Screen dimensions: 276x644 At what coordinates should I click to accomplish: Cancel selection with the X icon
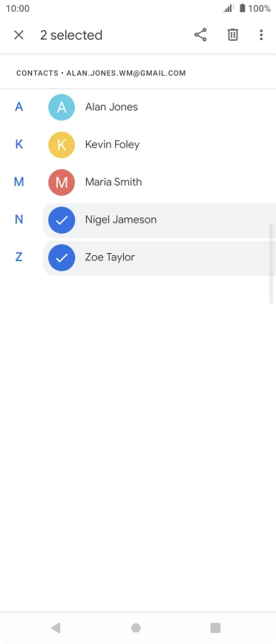(x=19, y=35)
